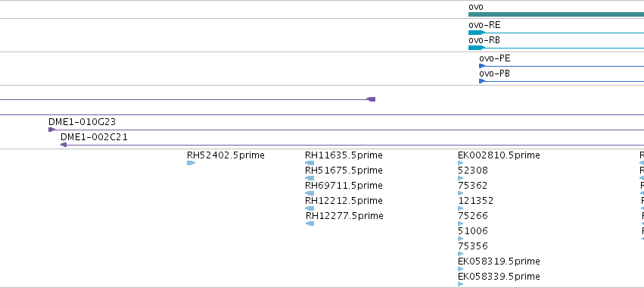Click the DME1-002C21 purple arrow marker
644x288 pixels.
[x=64, y=145]
